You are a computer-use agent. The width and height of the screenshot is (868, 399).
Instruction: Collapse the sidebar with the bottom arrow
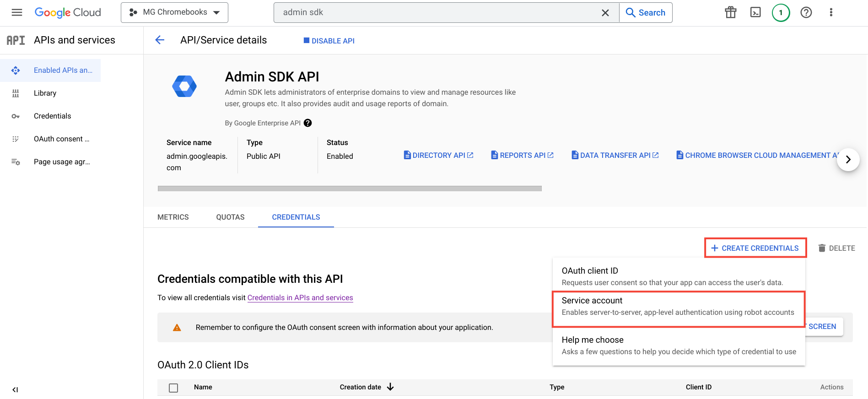[x=15, y=390]
